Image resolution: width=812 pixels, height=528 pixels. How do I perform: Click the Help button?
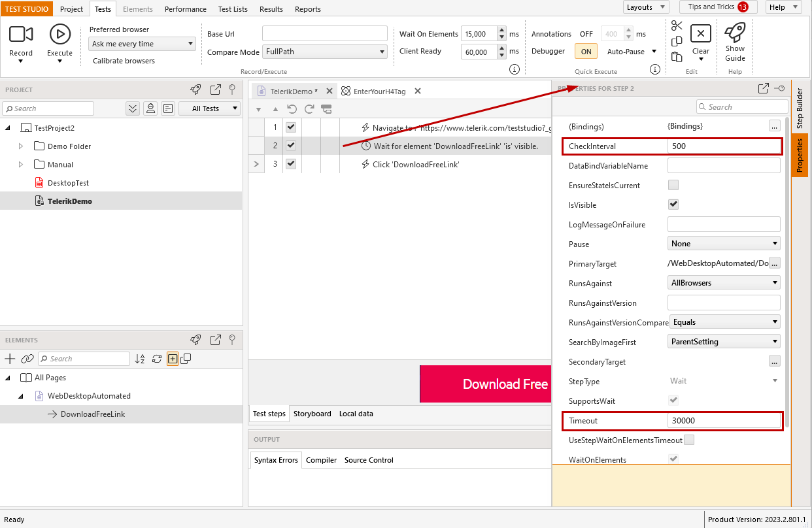[x=783, y=7]
